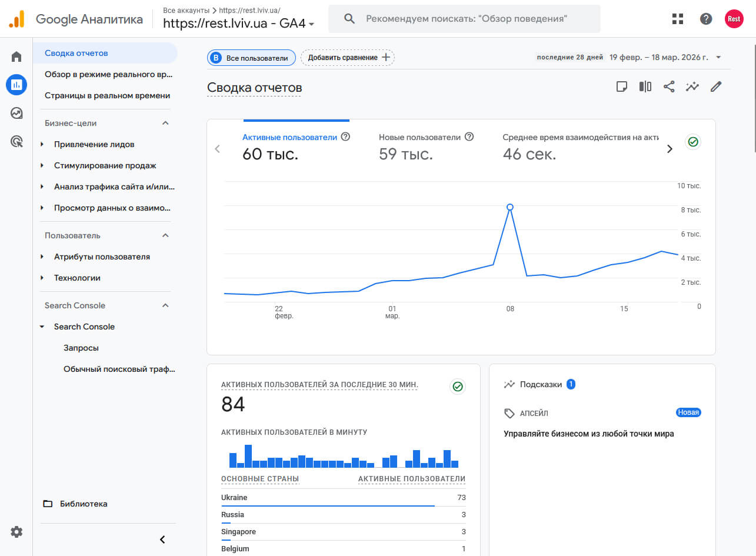Collapse the Бизнес-цели section
Image resolution: width=756 pixels, height=556 pixels.
coord(165,123)
